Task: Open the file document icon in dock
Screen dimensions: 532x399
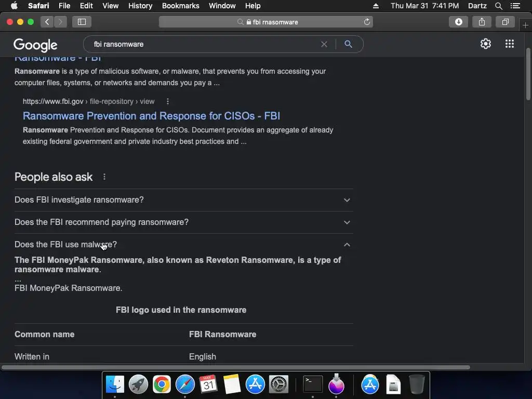Action: (393, 384)
